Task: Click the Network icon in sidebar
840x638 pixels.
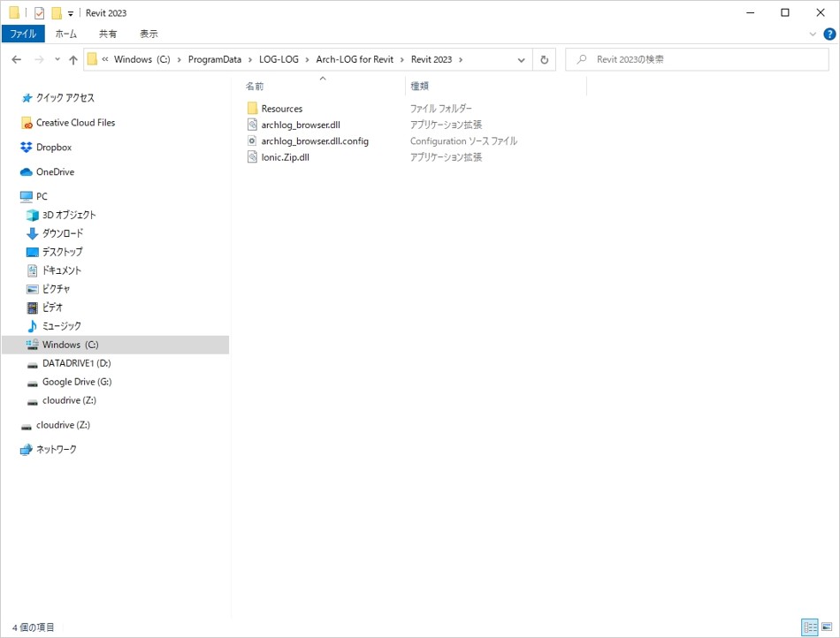Action: point(27,449)
